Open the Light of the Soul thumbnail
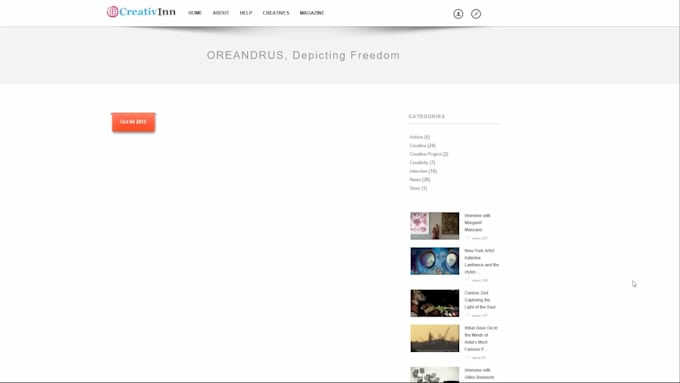Screen dimensions: 680x383 click(x=435, y=303)
